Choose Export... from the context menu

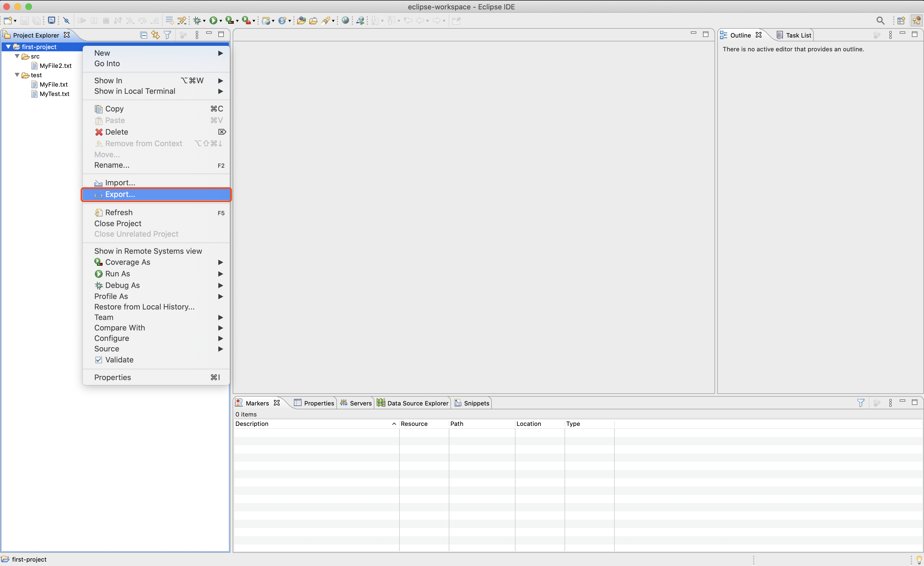tap(156, 194)
